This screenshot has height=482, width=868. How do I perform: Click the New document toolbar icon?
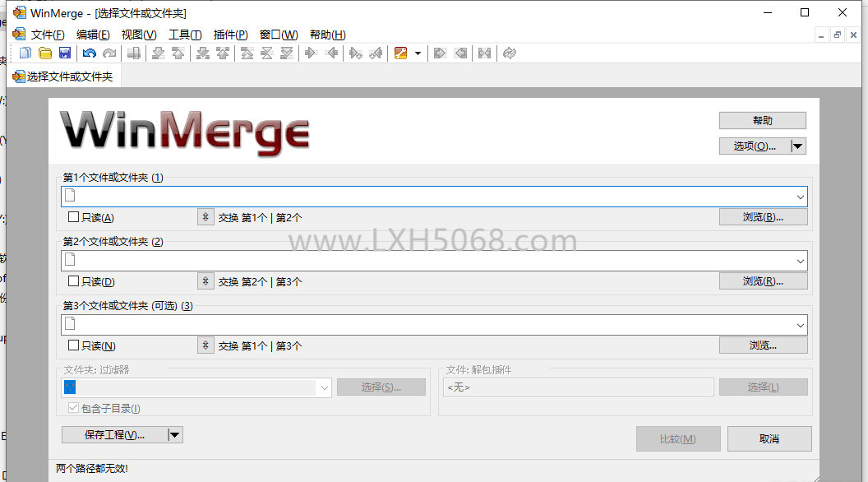25,53
